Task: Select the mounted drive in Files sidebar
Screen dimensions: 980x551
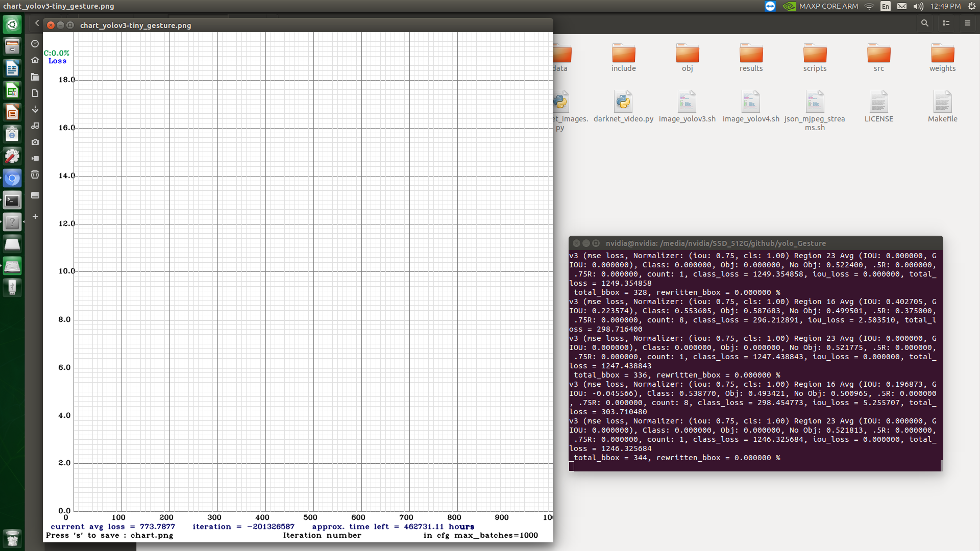Action: pyautogui.click(x=35, y=195)
